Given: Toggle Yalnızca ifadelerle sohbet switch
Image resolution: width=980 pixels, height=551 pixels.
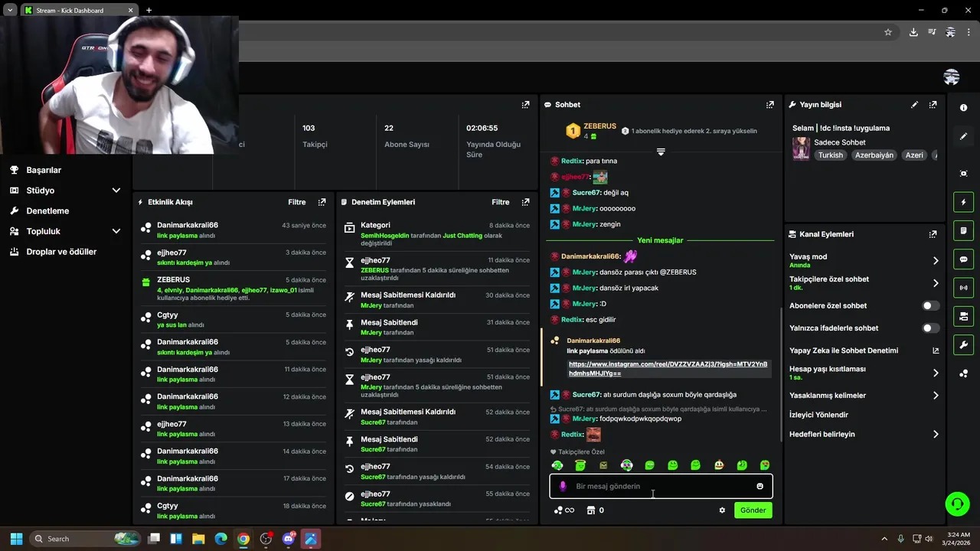Looking at the screenshot, I should coord(930,328).
